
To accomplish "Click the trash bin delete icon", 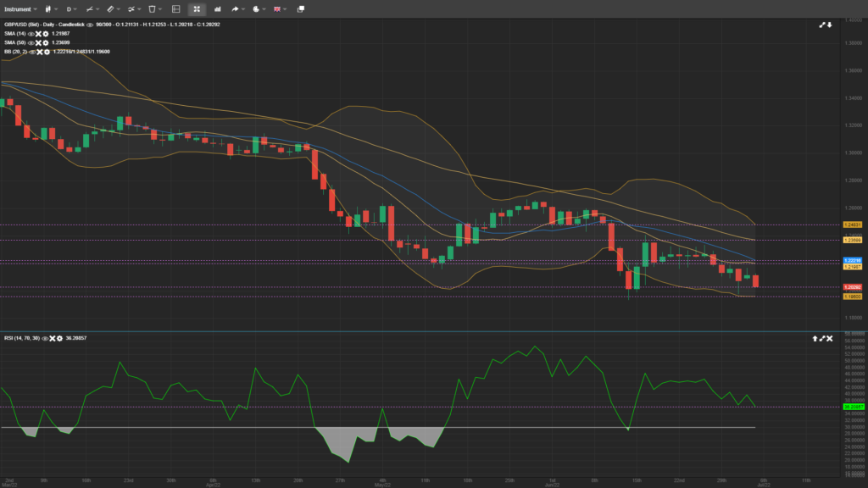I will (x=153, y=8).
